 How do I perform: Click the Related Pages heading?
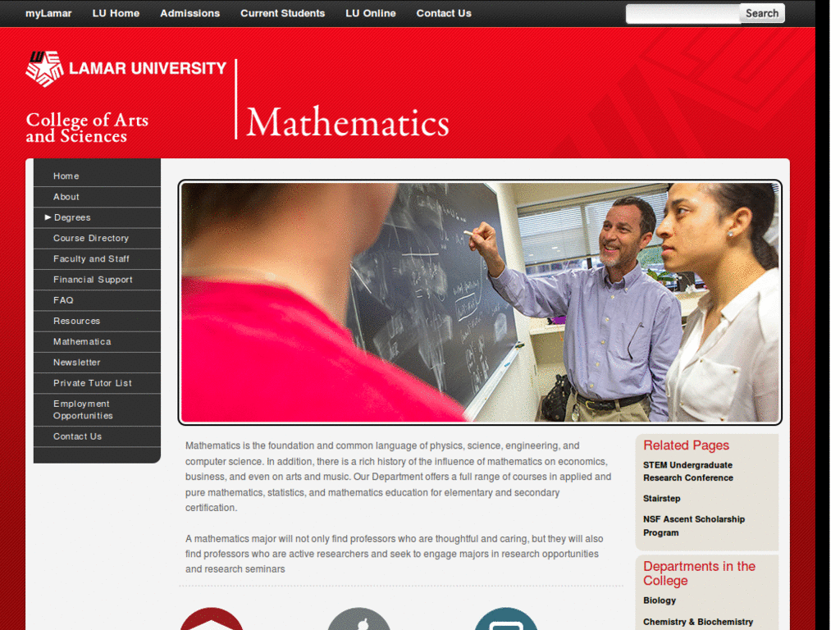[x=687, y=445]
